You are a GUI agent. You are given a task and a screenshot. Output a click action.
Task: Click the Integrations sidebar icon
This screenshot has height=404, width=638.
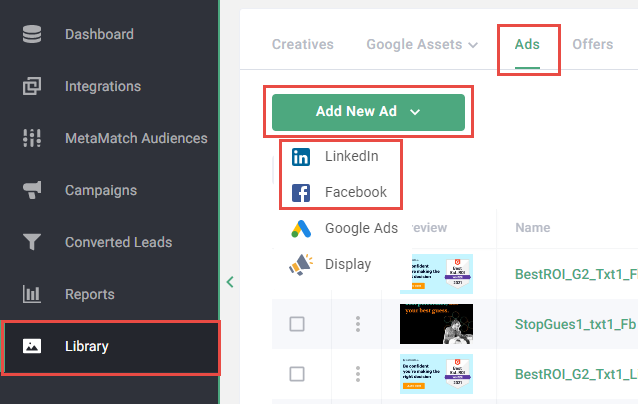[32, 87]
